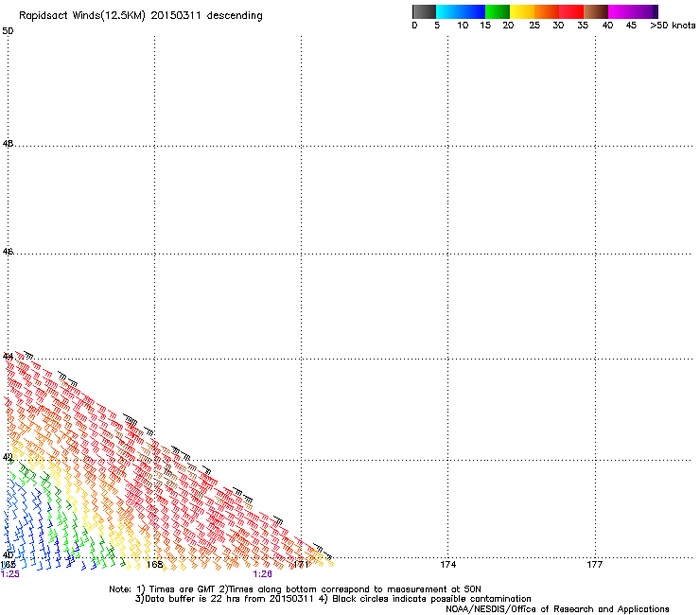Click the red 30-35 knots color segment
This screenshot has width=700, height=615.
(571, 11)
